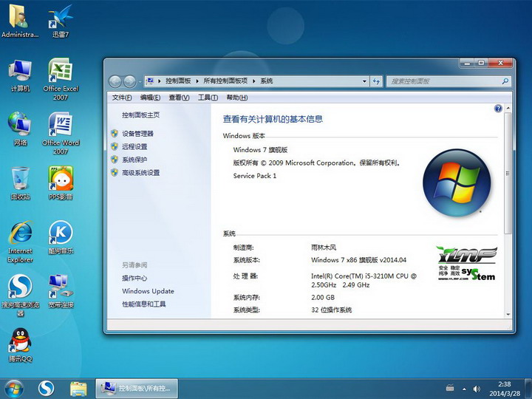The image size is (532, 399).
Task: Show hidden tray icons arrow
Action: (x=464, y=389)
